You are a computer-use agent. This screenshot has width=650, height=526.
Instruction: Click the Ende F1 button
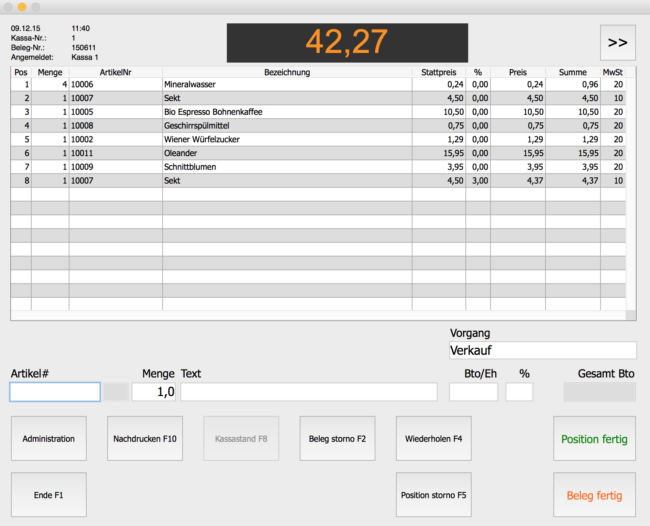coord(48,495)
